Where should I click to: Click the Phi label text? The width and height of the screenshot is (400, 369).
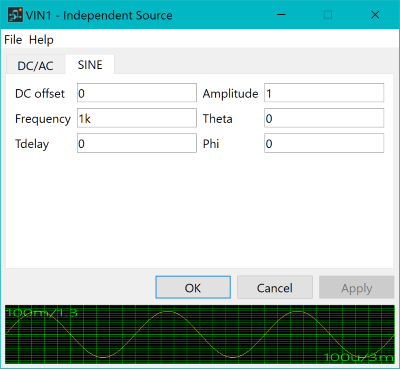(x=211, y=144)
